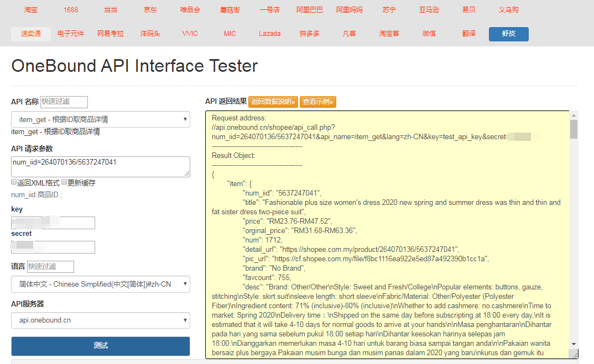
Task: Focus the 语言 quick filter field
Action: coord(50,267)
